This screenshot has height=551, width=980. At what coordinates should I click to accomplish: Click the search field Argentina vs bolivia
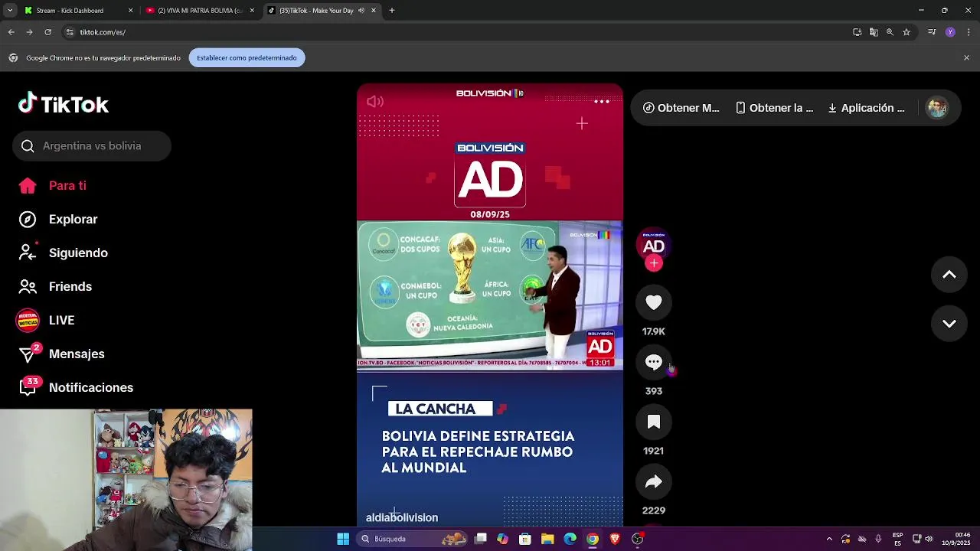click(92, 145)
